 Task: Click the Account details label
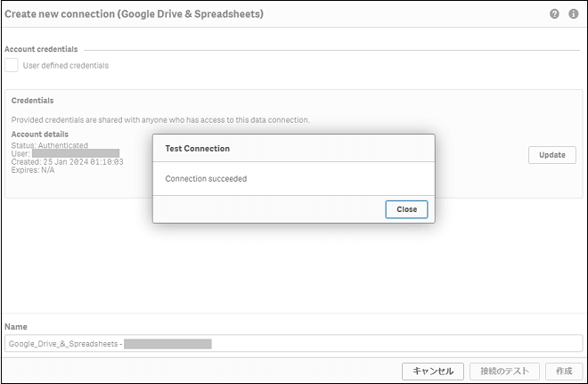coord(39,135)
